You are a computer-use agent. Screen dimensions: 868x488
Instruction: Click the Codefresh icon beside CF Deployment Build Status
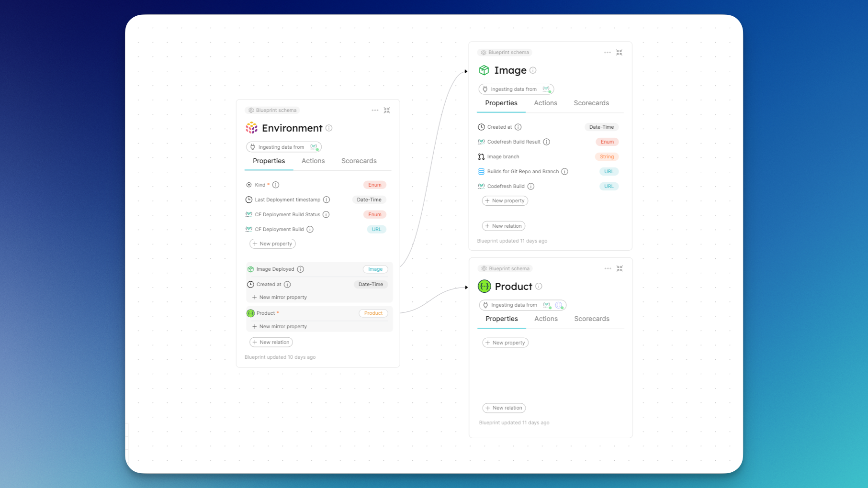249,214
